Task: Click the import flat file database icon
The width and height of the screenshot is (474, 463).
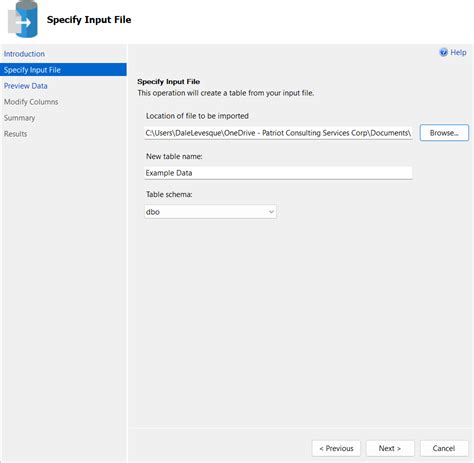Action: click(x=23, y=19)
